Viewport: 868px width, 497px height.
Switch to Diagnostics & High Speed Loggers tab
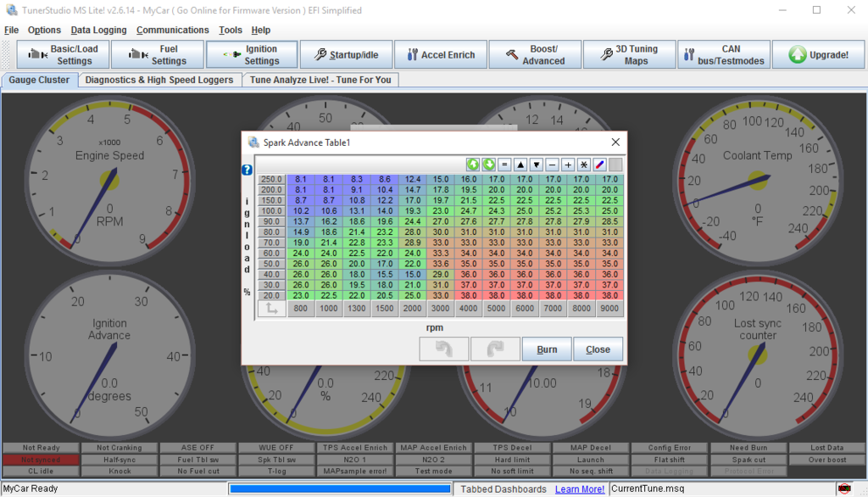pos(159,80)
